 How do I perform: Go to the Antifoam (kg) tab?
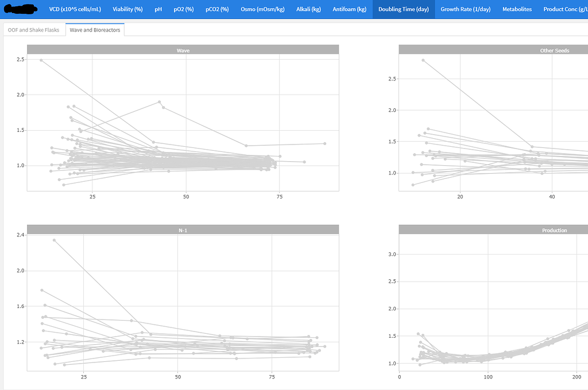350,9
